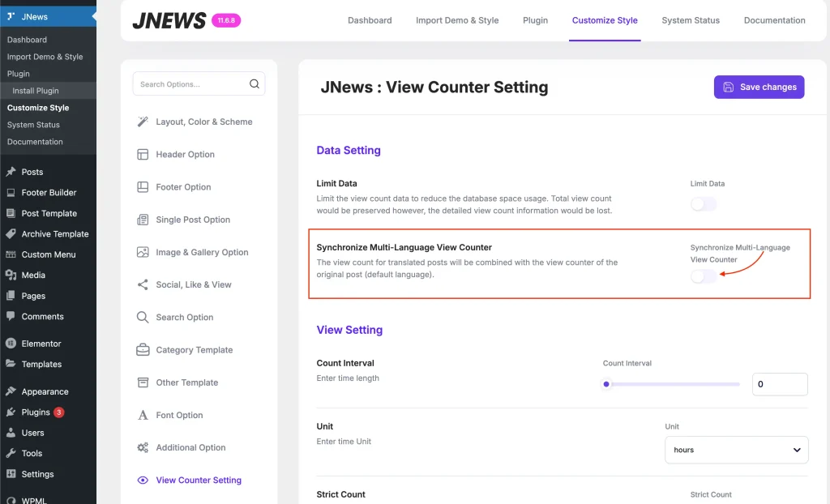Open Install Plugin link in sidebar

point(36,91)
